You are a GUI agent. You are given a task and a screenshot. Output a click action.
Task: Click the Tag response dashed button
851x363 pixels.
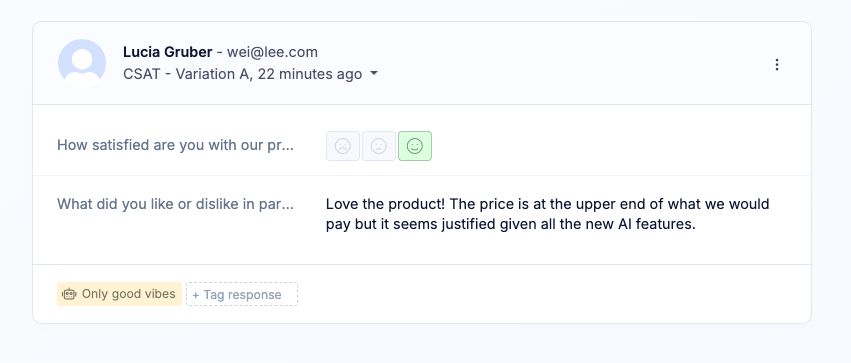point(242,294)
